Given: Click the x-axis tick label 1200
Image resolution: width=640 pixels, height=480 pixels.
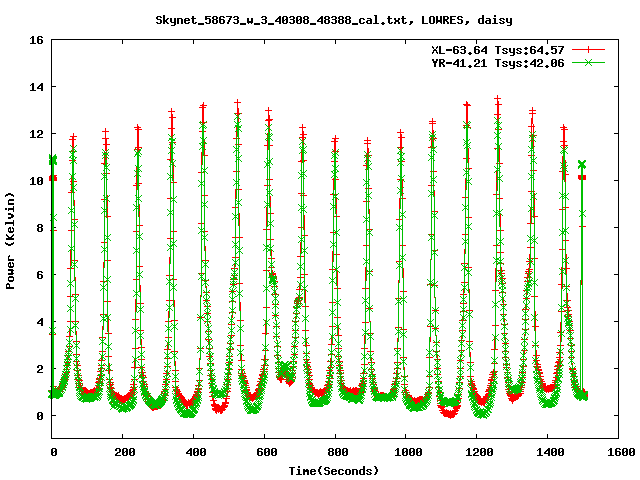Looking at the screenshot, I should click(x=479, y=452).
